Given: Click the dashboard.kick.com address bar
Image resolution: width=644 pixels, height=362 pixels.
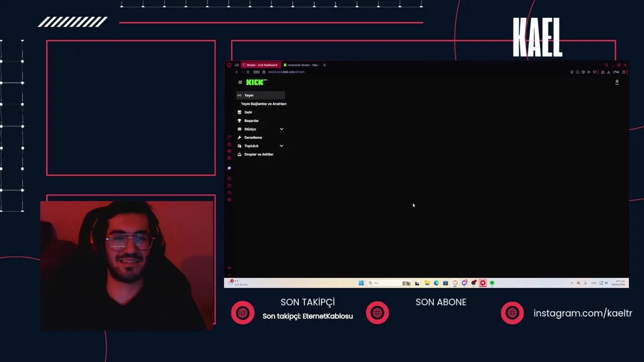Looking at the screenshot, I should 286,72.
